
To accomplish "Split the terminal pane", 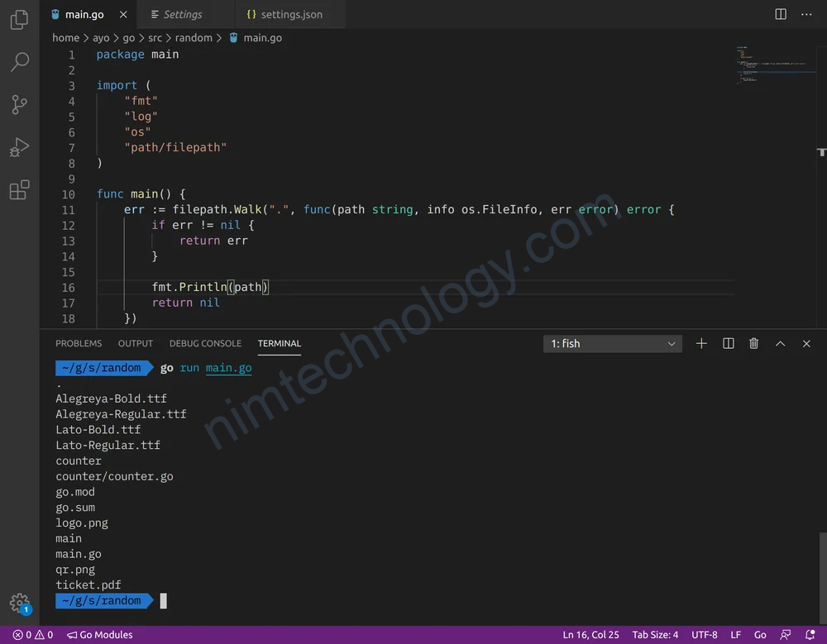I will tap(728, 344).
